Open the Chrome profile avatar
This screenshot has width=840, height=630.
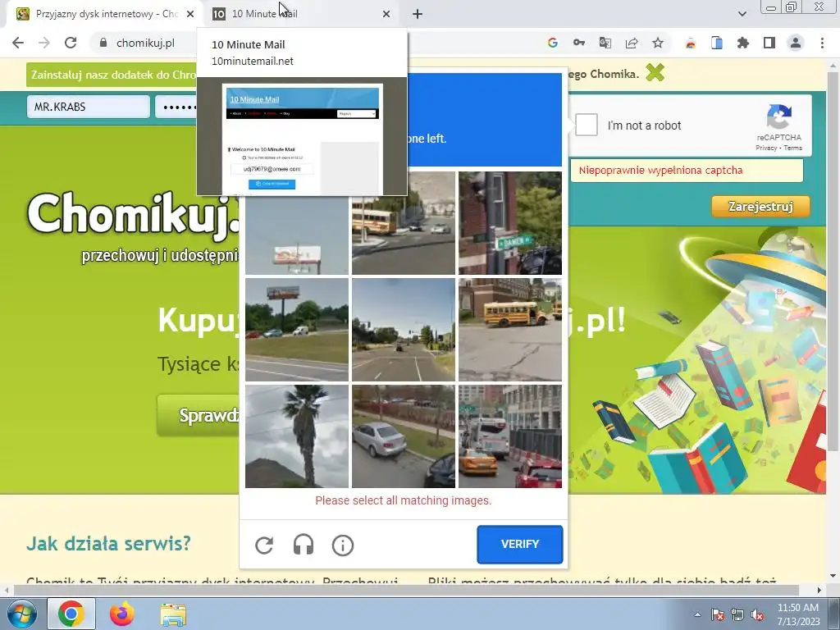click(x=795, y=43)
